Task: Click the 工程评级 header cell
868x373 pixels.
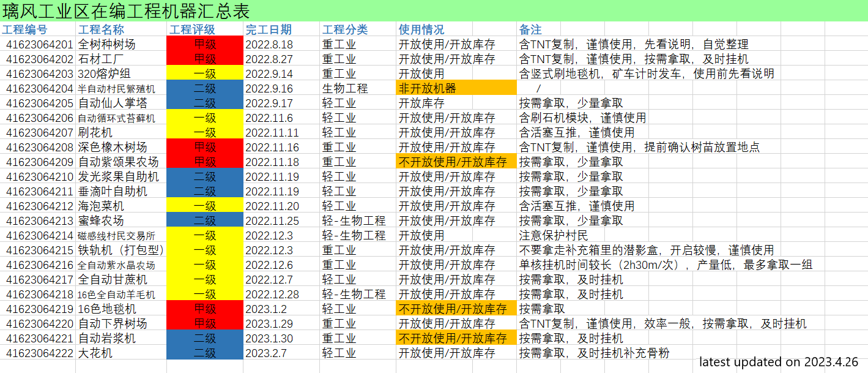Action: pos(192,29)
